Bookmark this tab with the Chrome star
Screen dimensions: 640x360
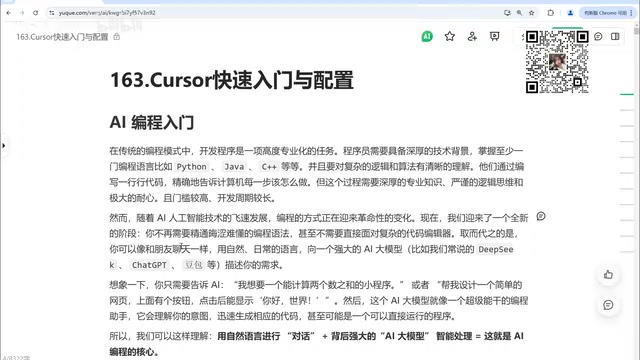click(531, 13)
